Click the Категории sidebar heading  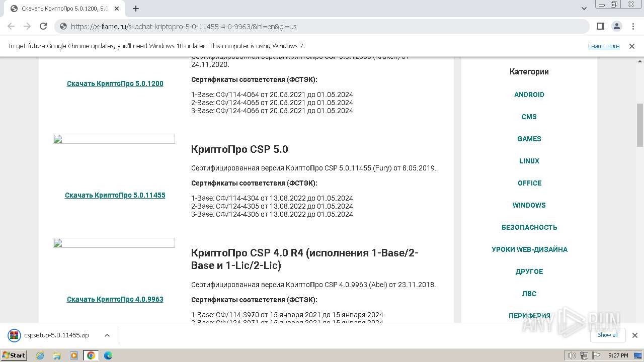point(529,71)
